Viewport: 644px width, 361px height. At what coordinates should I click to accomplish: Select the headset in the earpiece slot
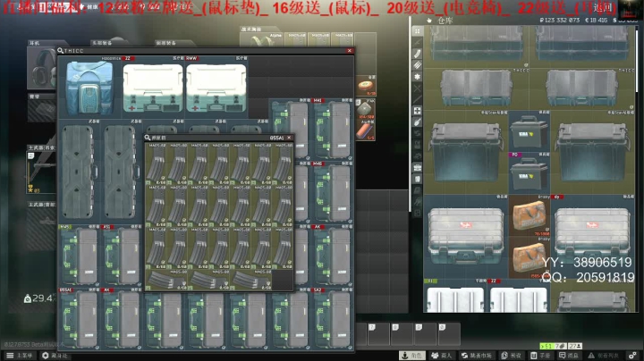42,68
